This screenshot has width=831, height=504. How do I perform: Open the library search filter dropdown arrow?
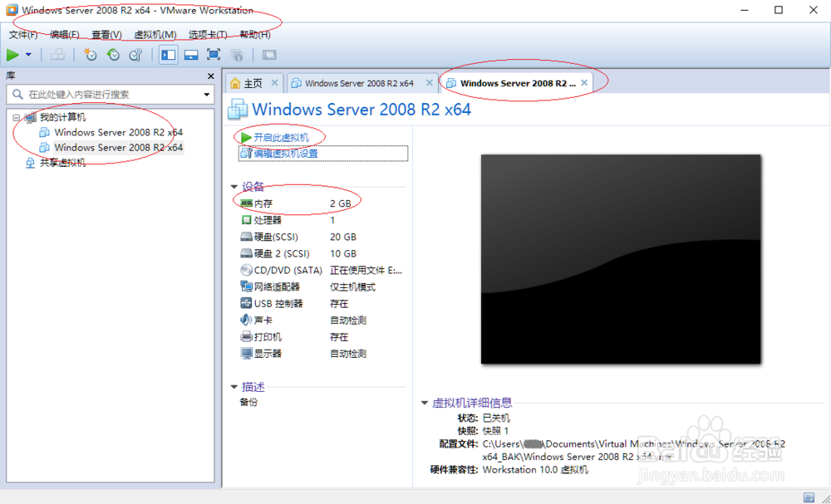coord(207,95)
